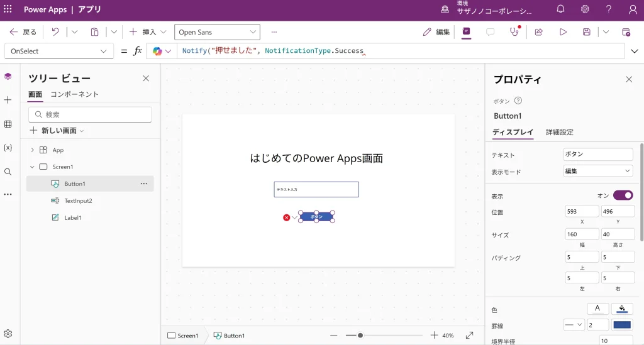Open the Data panel in left sidebar
The image size is (644, 345).
pyautogui.click(x=8, y=124)
